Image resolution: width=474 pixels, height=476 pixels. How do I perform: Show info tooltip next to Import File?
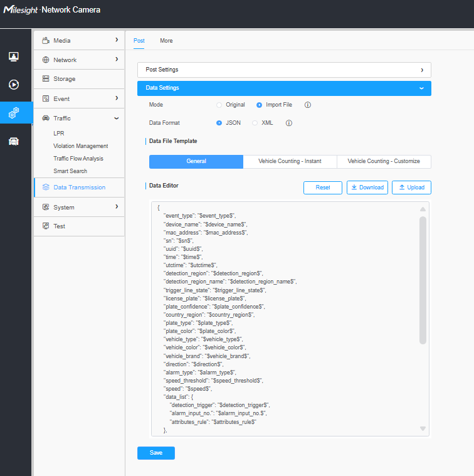tap(308, 105)
